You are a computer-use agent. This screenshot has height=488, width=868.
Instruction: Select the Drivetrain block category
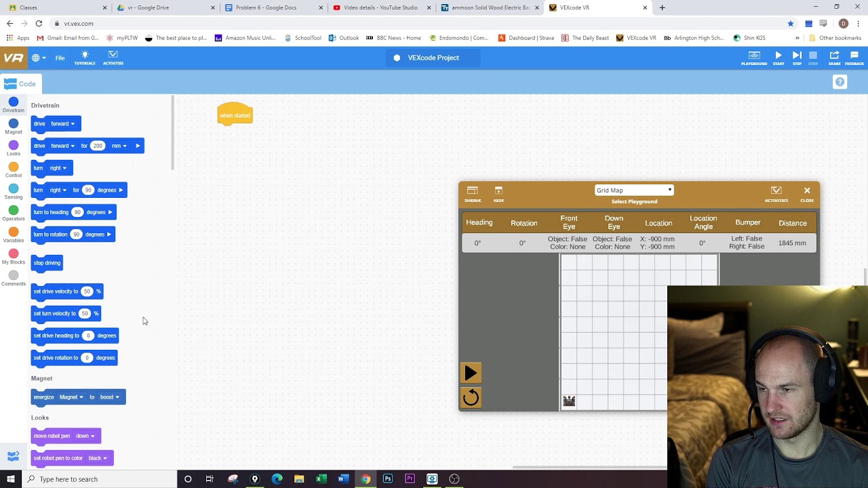click(x=14, y=105)
